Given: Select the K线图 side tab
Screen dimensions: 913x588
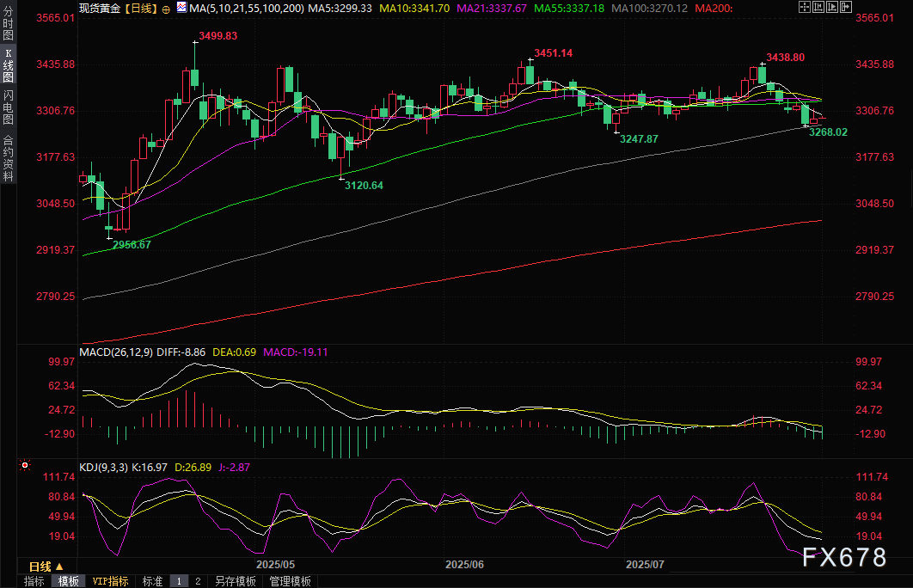Looking at the screenshot, I should coord(8,65).
